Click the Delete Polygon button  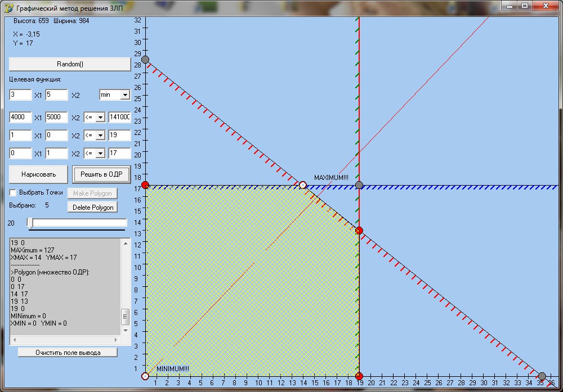coord(93,208)
